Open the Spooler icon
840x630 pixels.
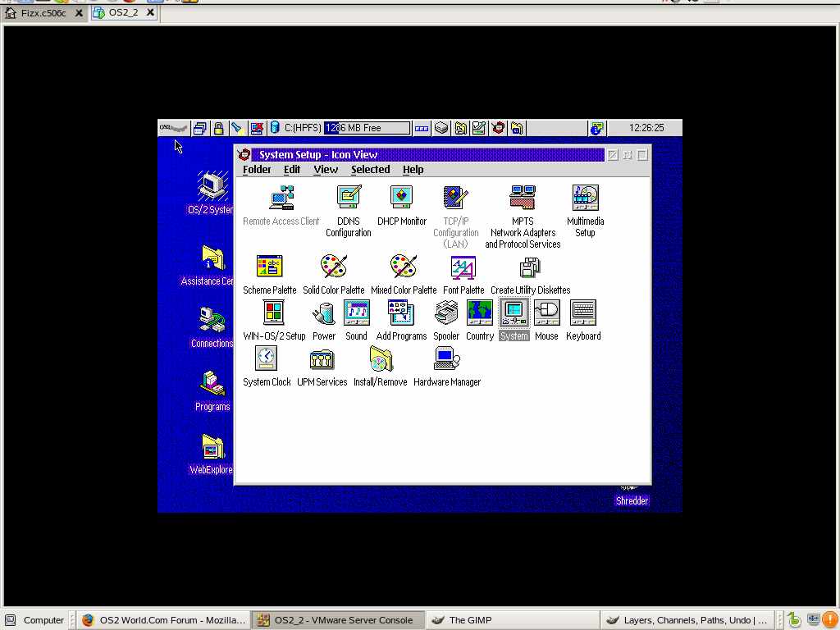(446, 313)
